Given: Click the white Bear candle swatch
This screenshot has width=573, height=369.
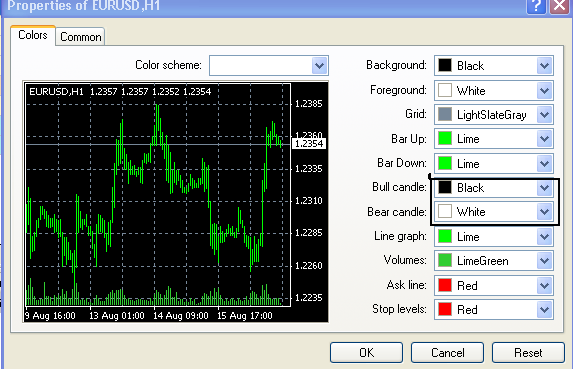Looking at the screenshot, I should 445,212.
